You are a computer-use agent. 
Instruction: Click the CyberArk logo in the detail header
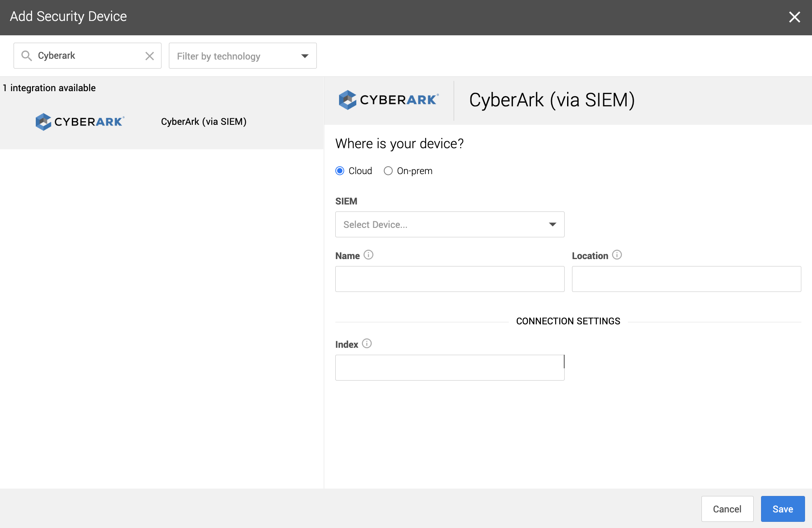[389, 100]
